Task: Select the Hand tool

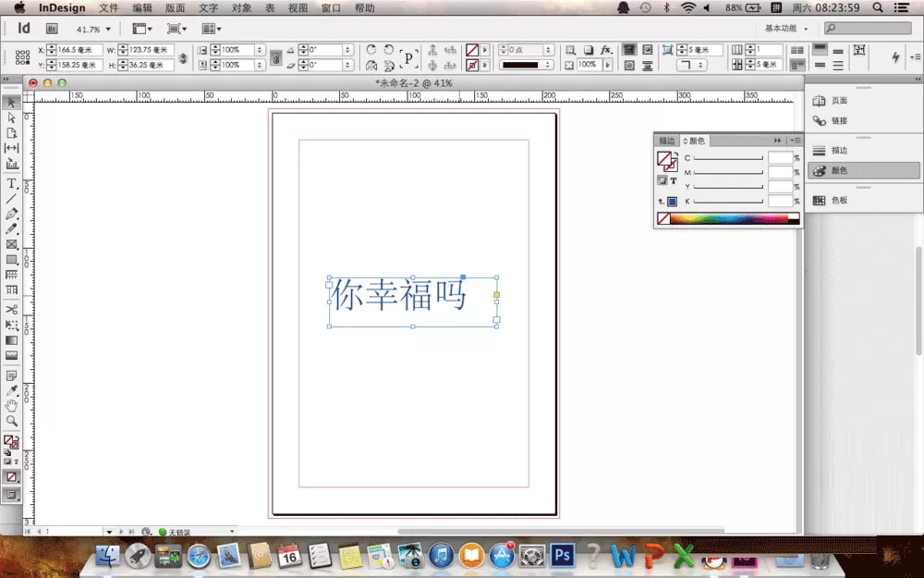Action: pyautogui.click(x=11, y=406)
